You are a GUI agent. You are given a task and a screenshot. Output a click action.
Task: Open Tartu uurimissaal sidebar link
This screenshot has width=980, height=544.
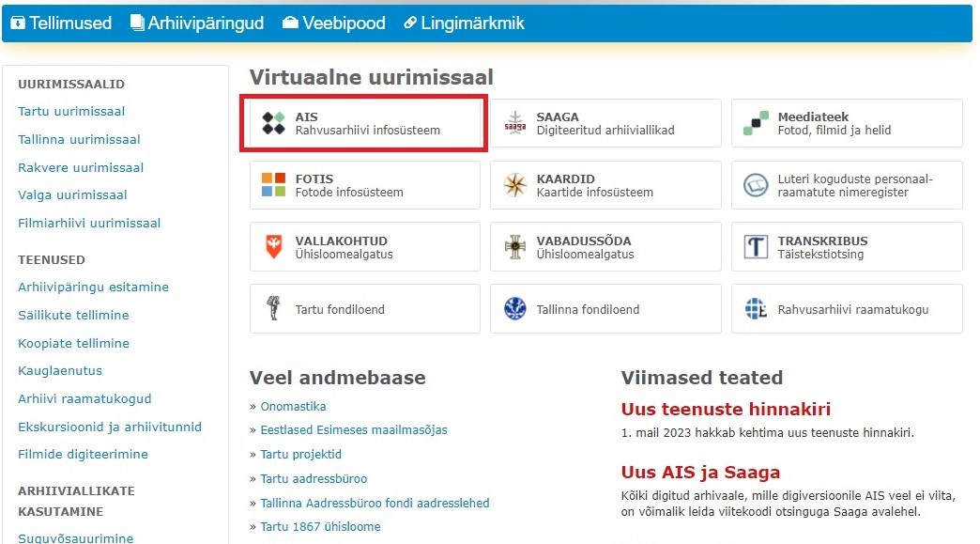coord(71,112)
